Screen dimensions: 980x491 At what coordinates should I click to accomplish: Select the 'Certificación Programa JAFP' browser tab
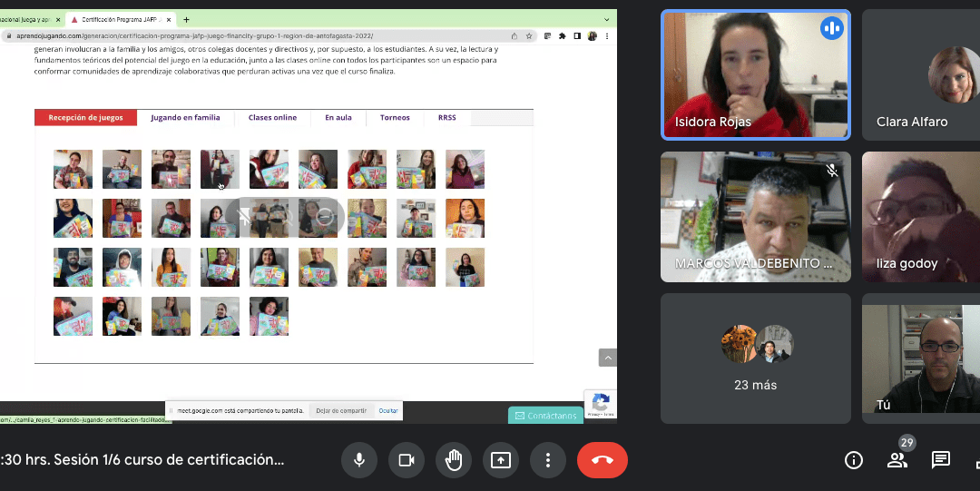[x=122, y=19]
